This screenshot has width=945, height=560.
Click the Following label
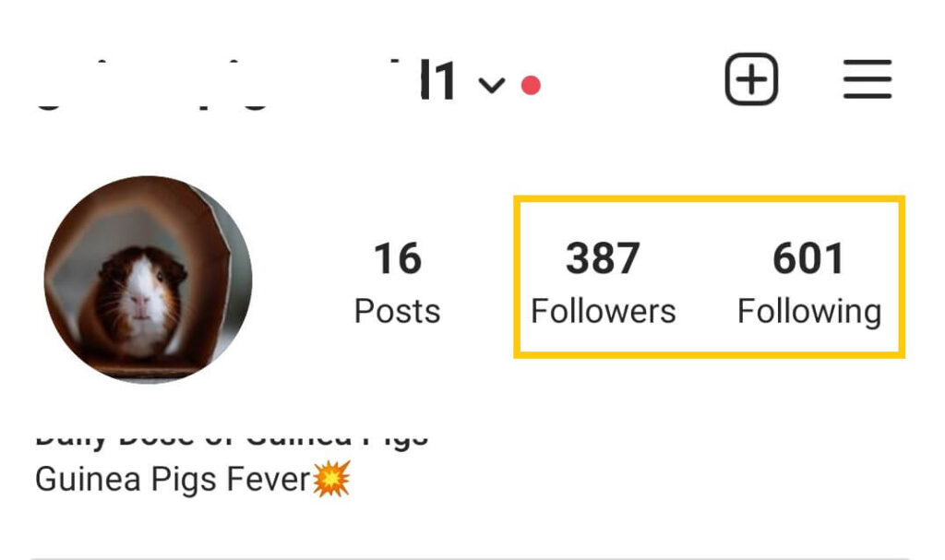click(809, 312)
